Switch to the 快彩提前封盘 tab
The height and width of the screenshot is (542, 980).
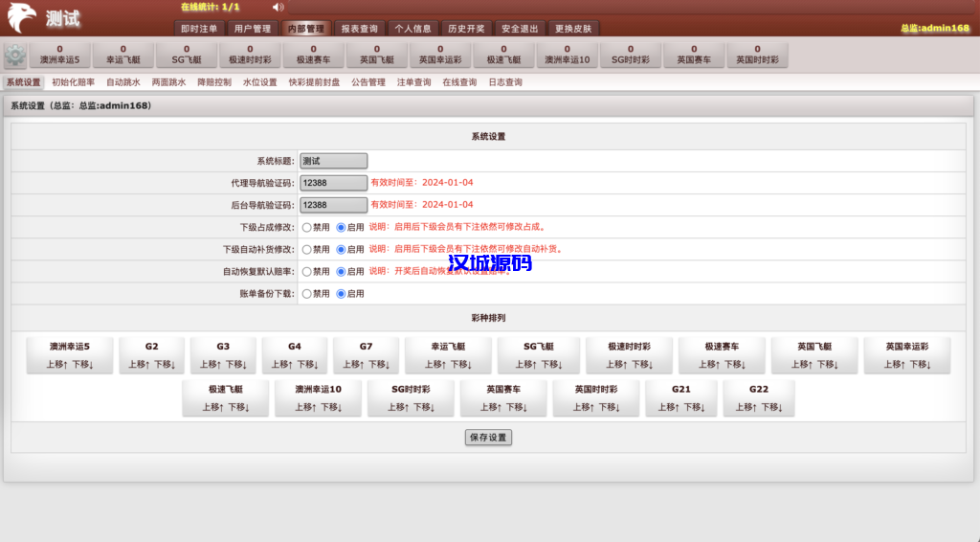[314, 82]
